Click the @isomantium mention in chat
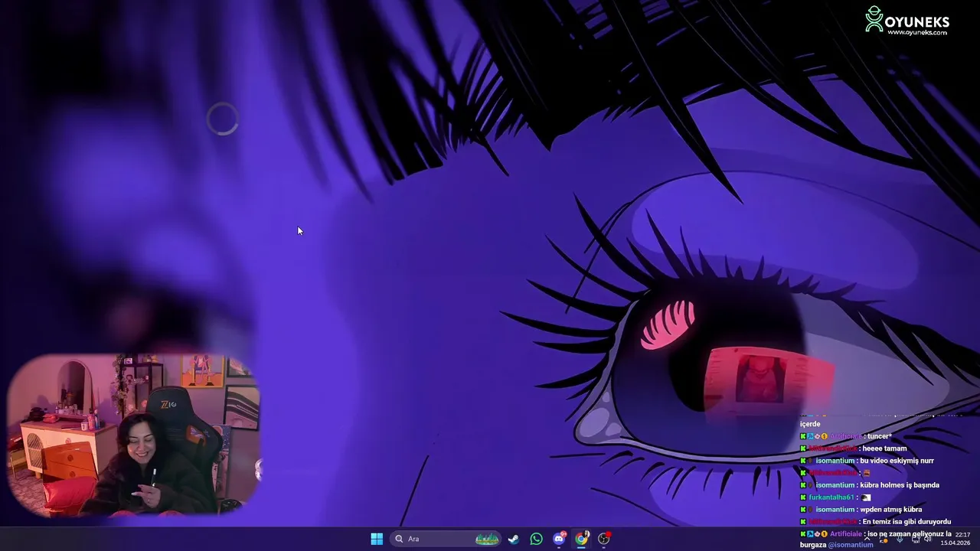980x551 pixels. [850, 545]
